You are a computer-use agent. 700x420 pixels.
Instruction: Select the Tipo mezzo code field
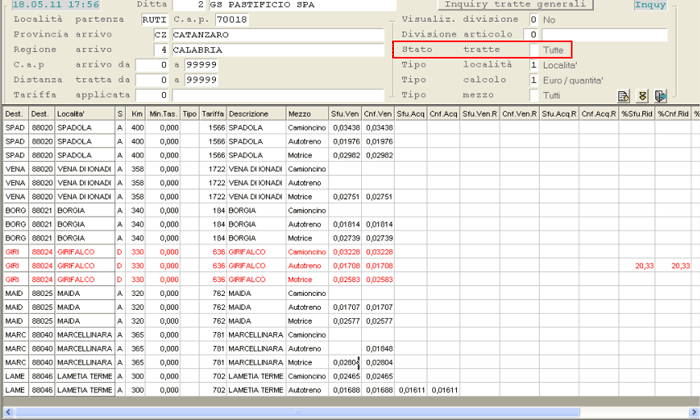coord(533,95)
